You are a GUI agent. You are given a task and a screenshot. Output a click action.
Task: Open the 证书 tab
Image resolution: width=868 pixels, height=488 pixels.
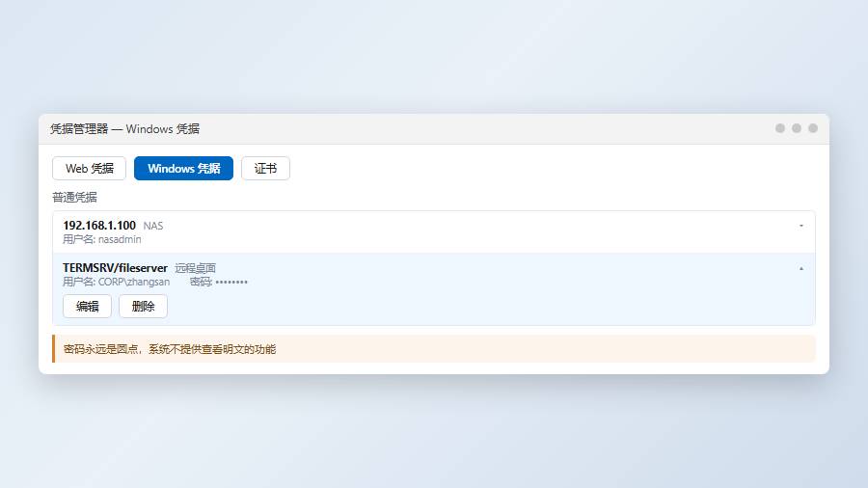click(x=266, y=168)
